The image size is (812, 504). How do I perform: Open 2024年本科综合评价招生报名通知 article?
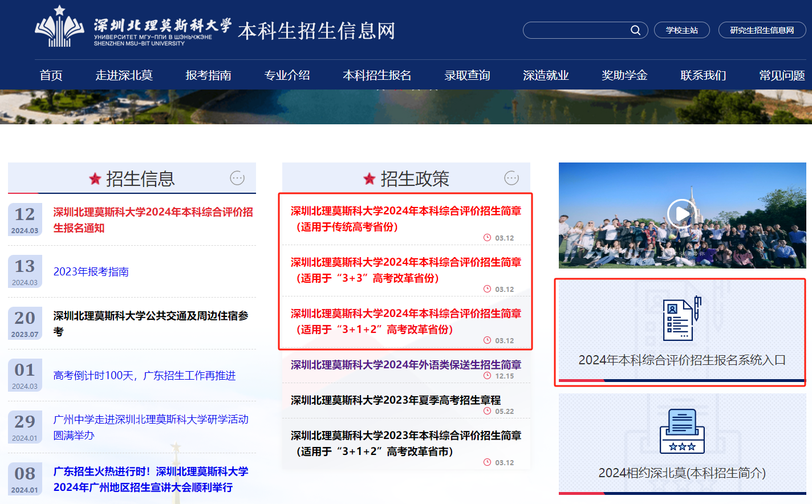[x=153, y=220]
